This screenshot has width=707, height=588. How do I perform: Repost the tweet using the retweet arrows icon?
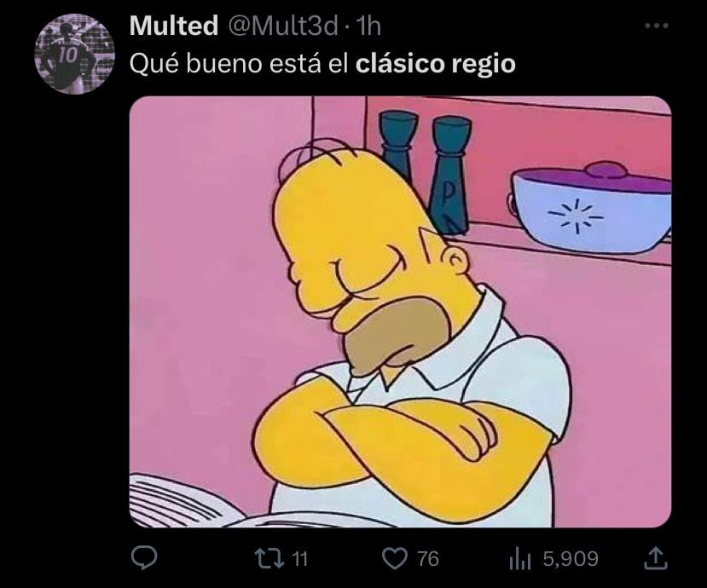(x=269, y=558)
